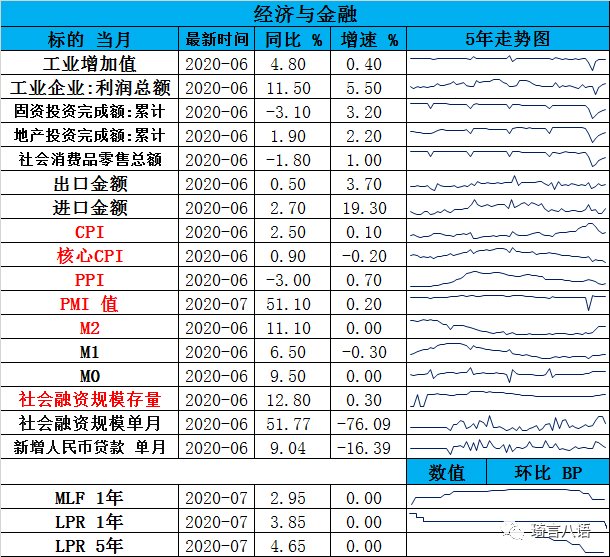Select the -76.09 growth value cell
Image resolution: width=610 pixels, height=557 pixels.
[369, 424]
